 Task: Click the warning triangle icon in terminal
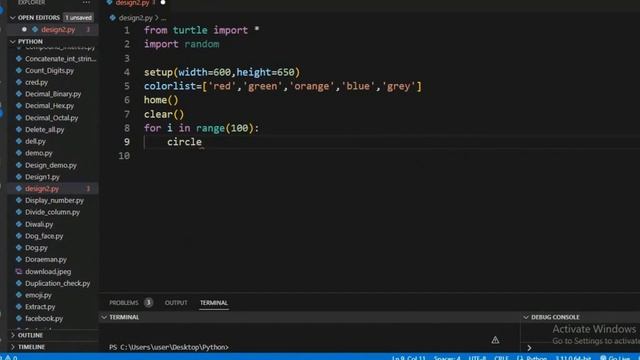495,340
